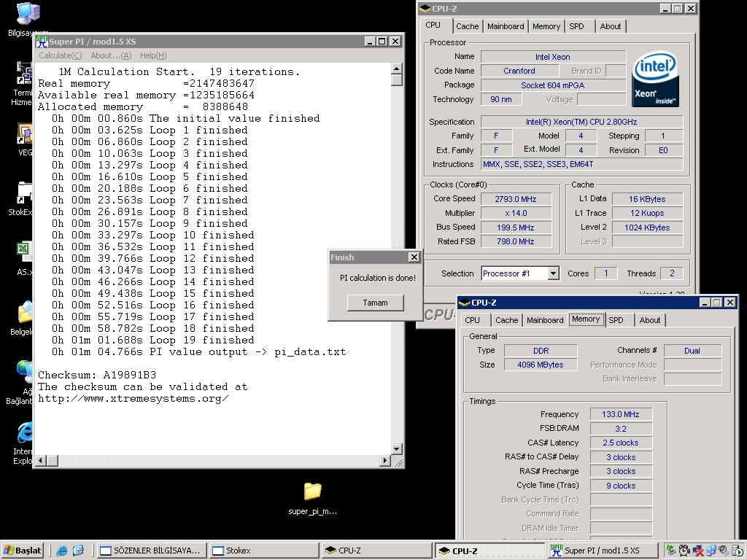747x560 pixels.
Task: Click the Core Speed 2793.0 MHz value
Action: [x=516, y=199]
